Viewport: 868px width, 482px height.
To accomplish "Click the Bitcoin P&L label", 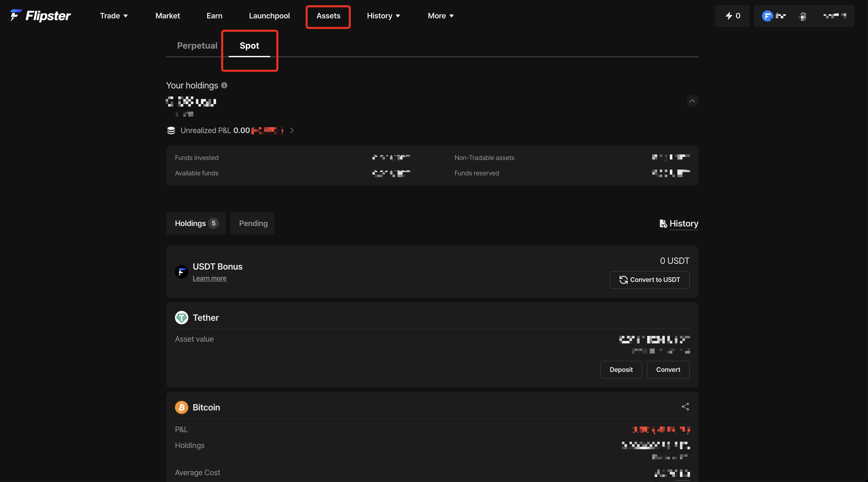I will tap(181, 429).
